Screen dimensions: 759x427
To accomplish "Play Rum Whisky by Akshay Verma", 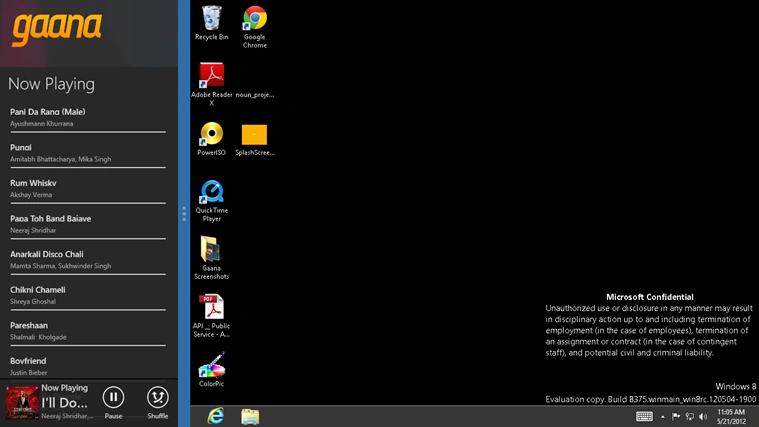I will 88,189.
